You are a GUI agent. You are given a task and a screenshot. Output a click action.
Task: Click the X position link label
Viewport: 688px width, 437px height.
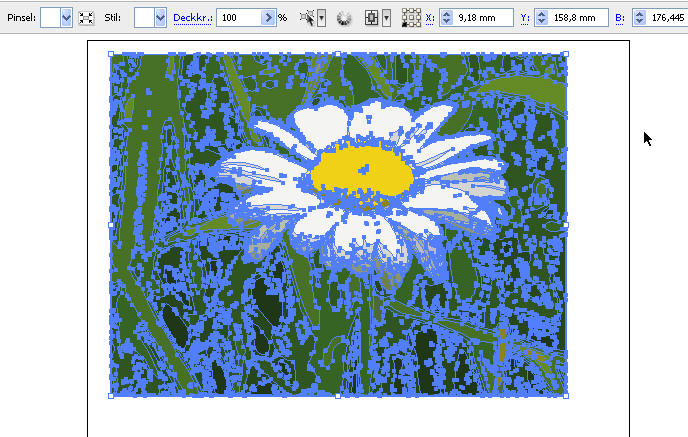430,18
